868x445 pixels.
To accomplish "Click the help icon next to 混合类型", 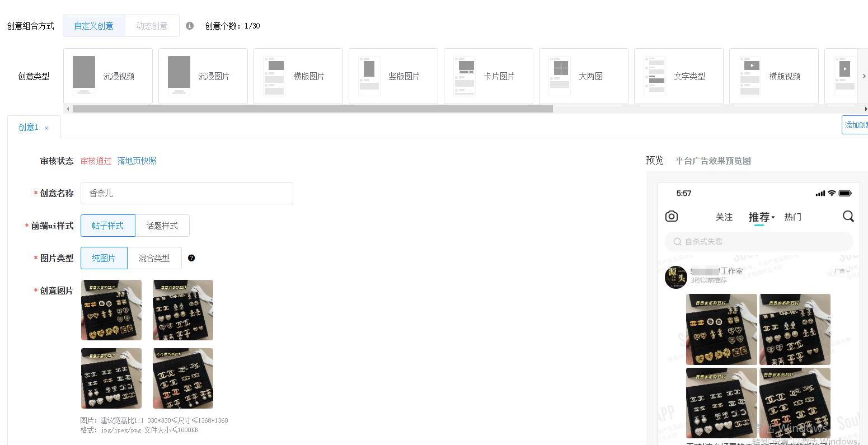I will tap(191, 258).
